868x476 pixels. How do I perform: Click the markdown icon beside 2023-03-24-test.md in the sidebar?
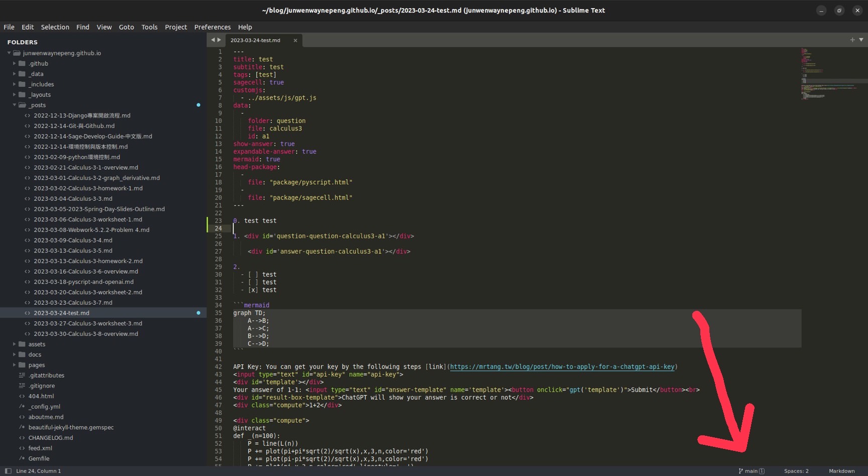[x=28, y=313]
